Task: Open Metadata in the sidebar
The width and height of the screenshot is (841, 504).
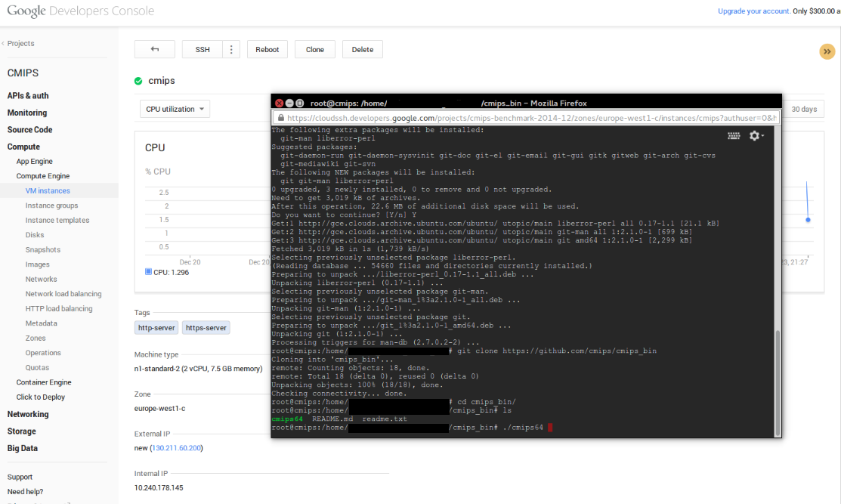Action: [42, 323]
